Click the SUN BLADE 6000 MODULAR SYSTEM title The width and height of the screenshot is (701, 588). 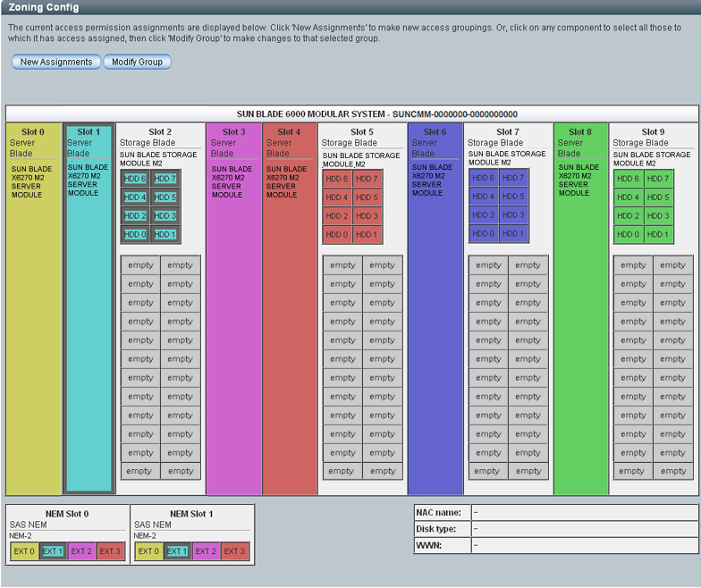point(377,114)
